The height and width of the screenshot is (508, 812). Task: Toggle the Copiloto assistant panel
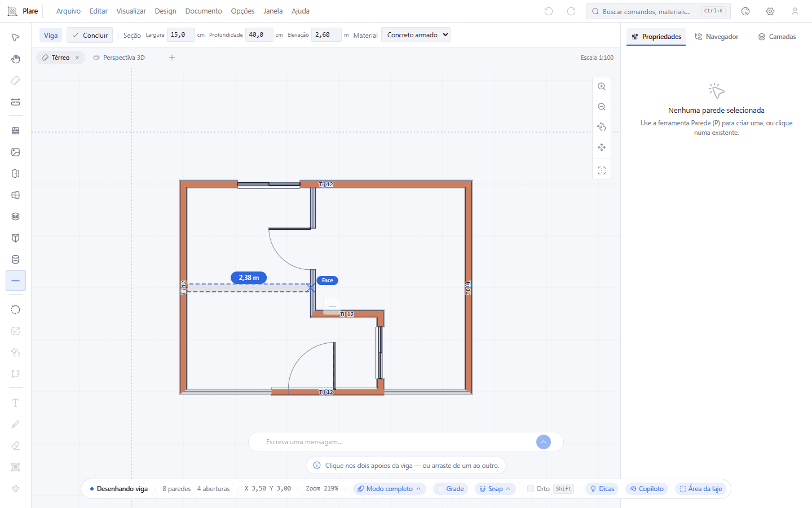coord(647,489)
